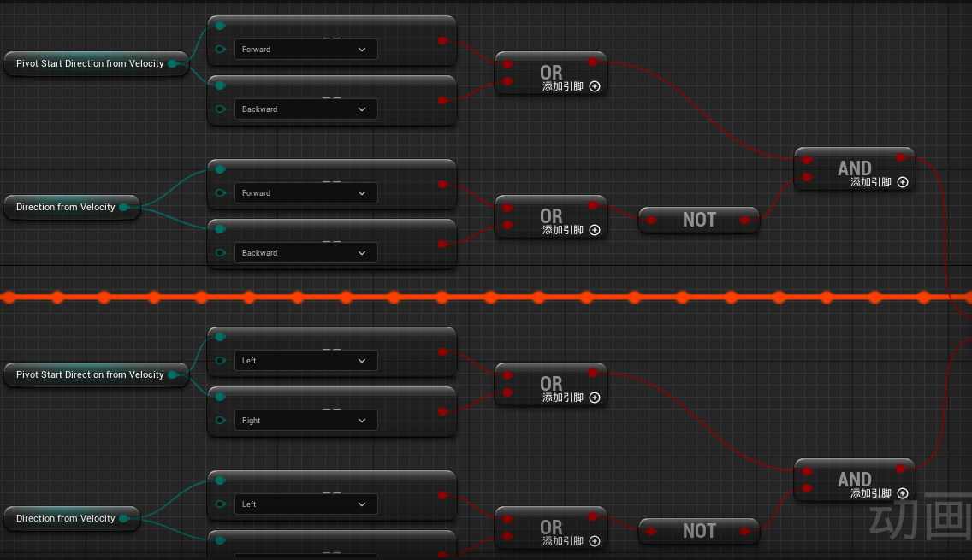The image size is (972, 560).
Task: Click output pin of OR after Pivot Start Forward/Backward
Action: point(593,62)
